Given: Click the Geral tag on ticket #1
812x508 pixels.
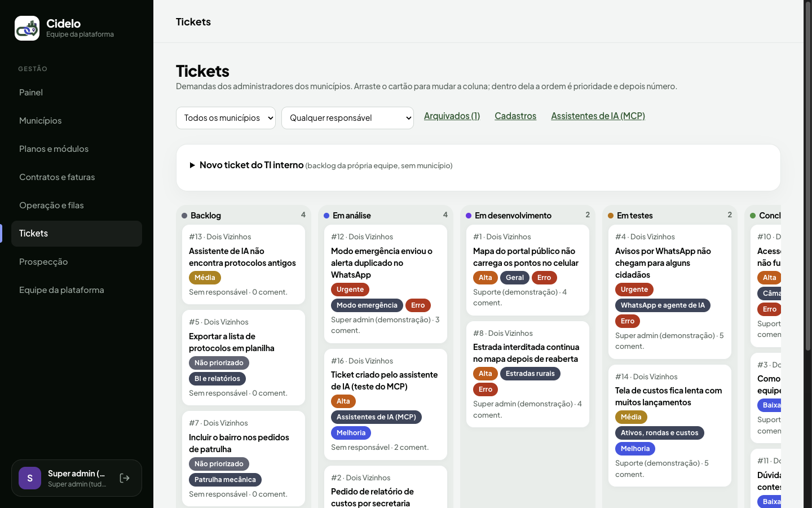Looking at the screenshot, I should coord(515,278).
